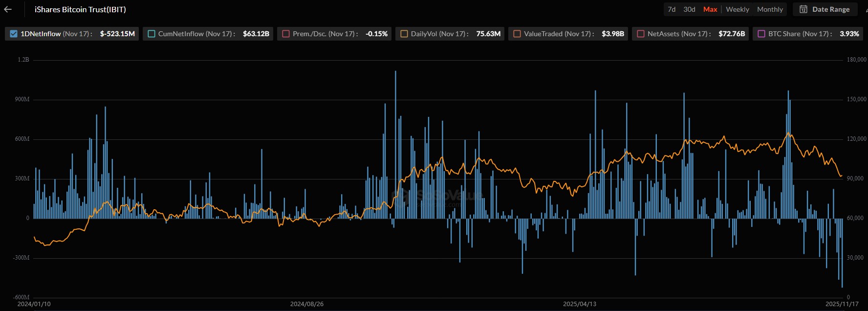Uncheck the 1DNetInflow checkbox

(14, 34)
